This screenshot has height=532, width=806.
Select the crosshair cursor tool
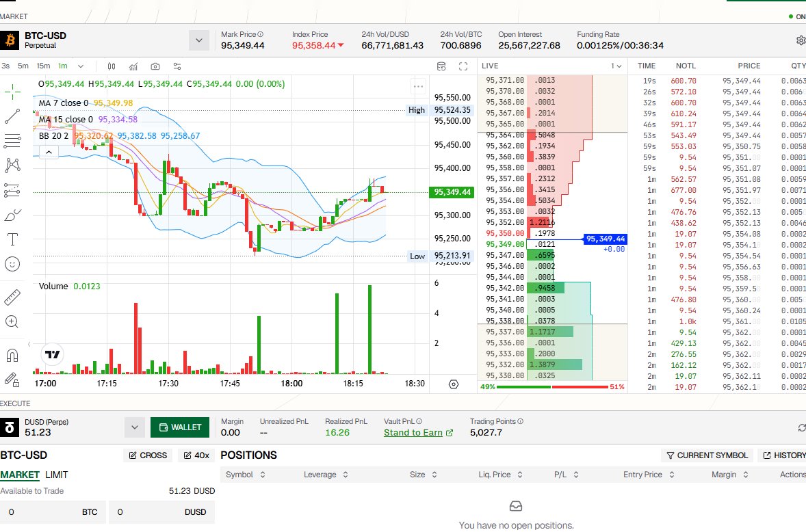click(12, 92)
